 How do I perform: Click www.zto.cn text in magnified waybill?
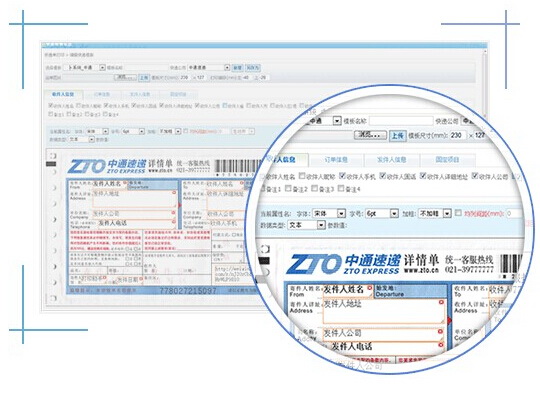point(421,270)
